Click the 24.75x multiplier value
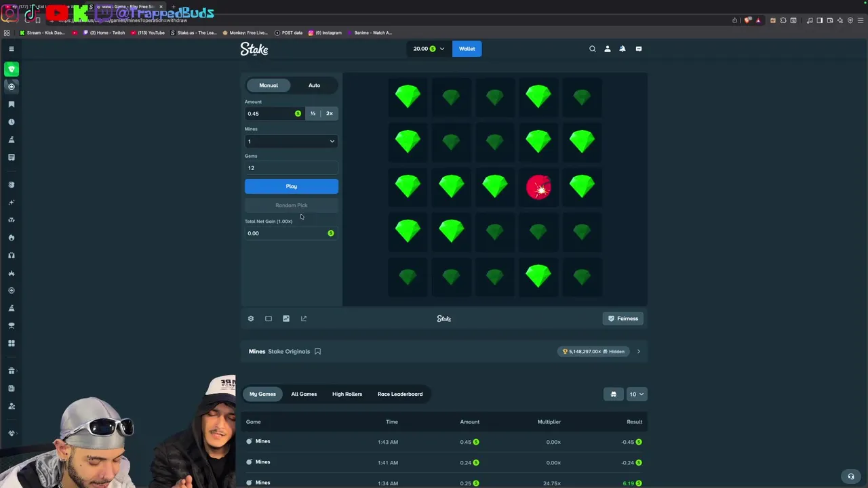 pos(551,483)
